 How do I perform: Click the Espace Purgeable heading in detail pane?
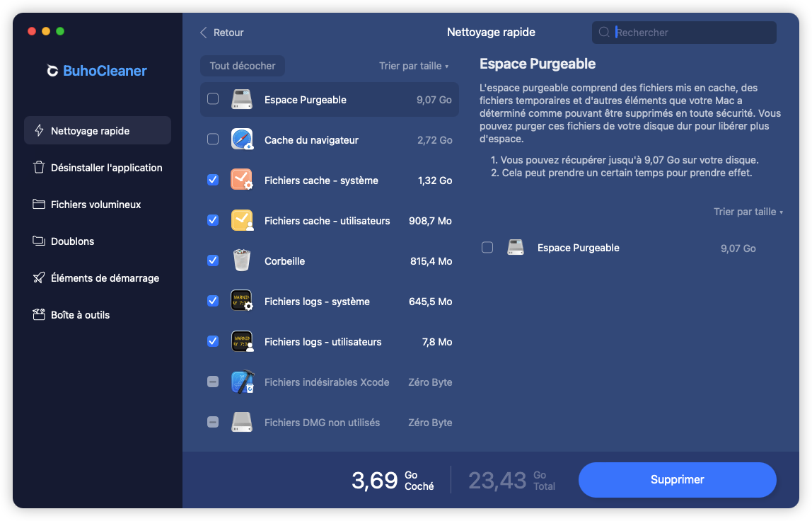538,64
